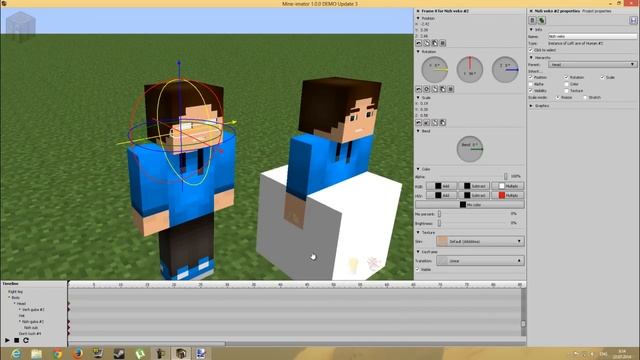The height and width of the screenshot is (360, 640).
Task: Enable the inherit Alpha checkbox
Action: coord(531,84)
